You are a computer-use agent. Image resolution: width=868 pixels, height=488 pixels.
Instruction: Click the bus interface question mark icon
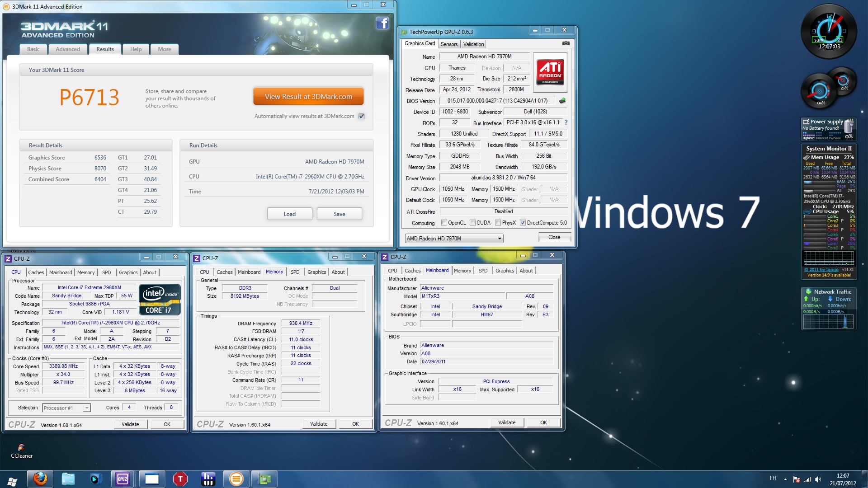click(566, 122)
